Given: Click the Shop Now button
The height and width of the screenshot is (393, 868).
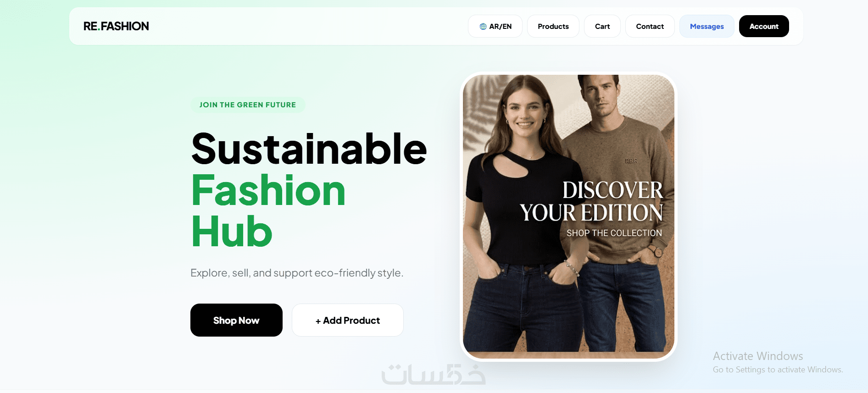Looking at the screenshot, I should [236, 320].
